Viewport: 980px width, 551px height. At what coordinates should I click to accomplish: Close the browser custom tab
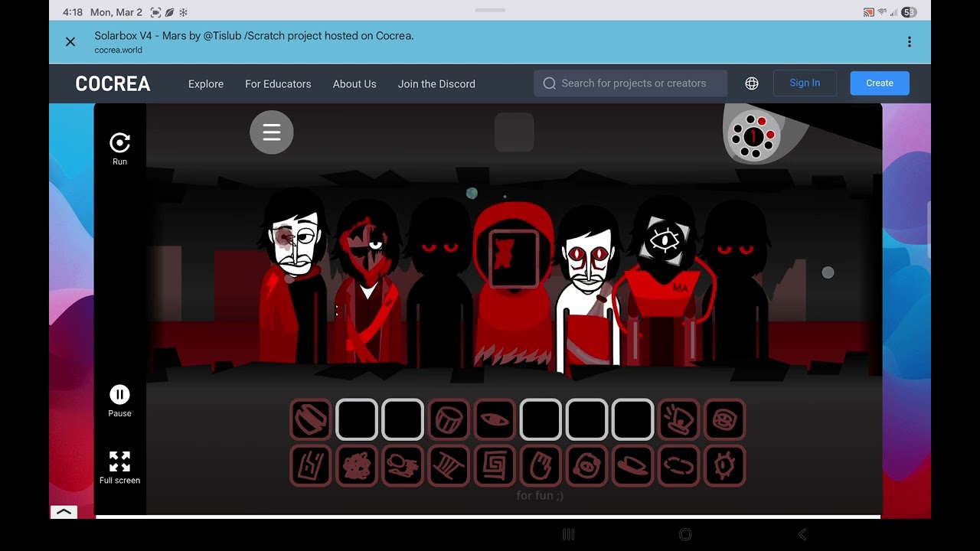pyautogui.click(x=70, y=42)
